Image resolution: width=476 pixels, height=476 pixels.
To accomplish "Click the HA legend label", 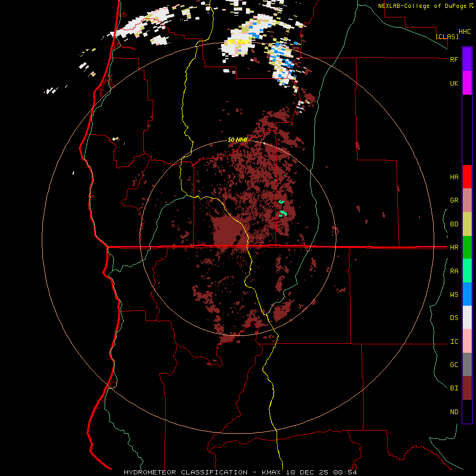I will point(454,177).
